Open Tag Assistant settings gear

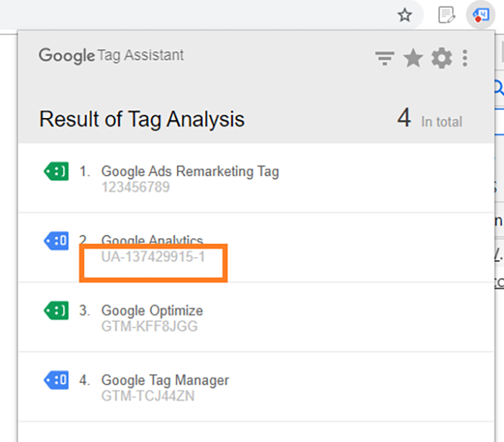pyautogui.click(x=441, y=58)
